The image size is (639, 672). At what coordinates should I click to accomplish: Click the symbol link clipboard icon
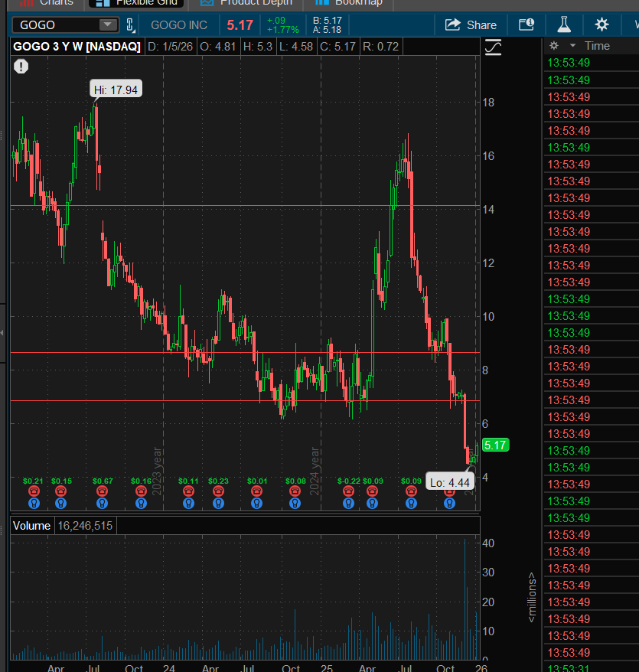pyautogui.click(x=130, y=24)
